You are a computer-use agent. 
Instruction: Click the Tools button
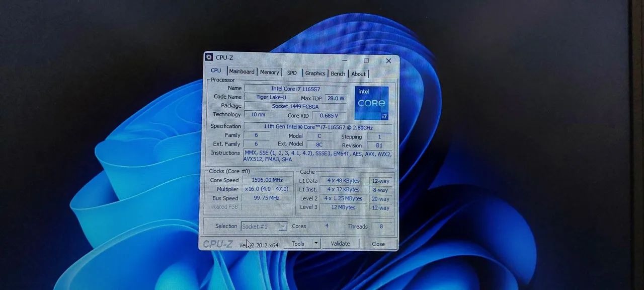point(298,244)
